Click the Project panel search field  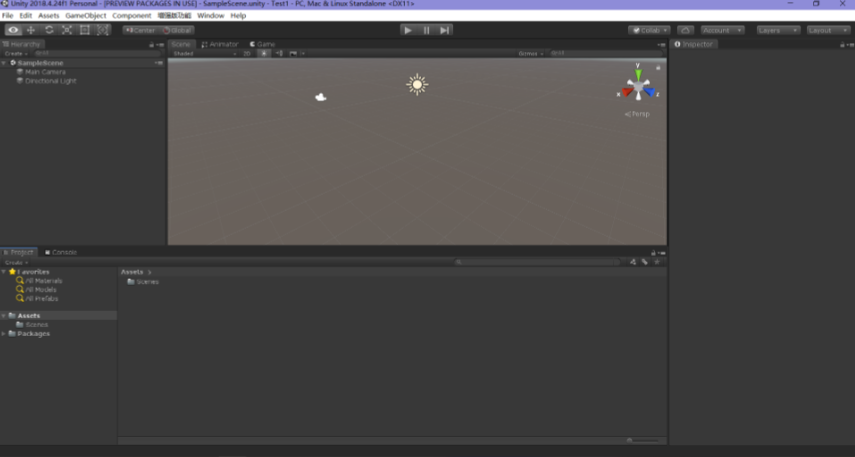(x=540, y=262)
